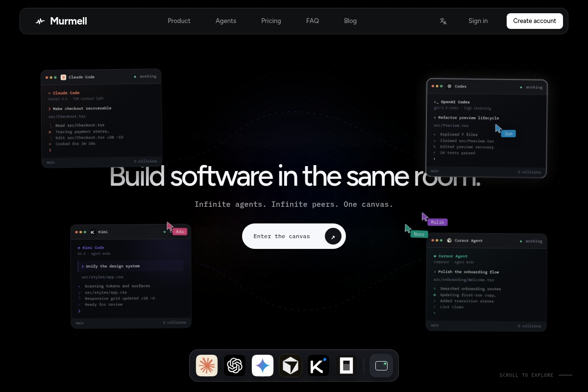Click "Claimed src/Preview.tsx" line
The width and height of the screenshot is (588, 392).
pos(464,141)
